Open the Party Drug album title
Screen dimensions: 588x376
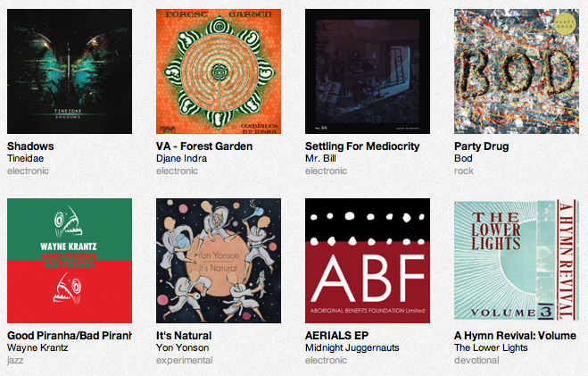(482, 146)
